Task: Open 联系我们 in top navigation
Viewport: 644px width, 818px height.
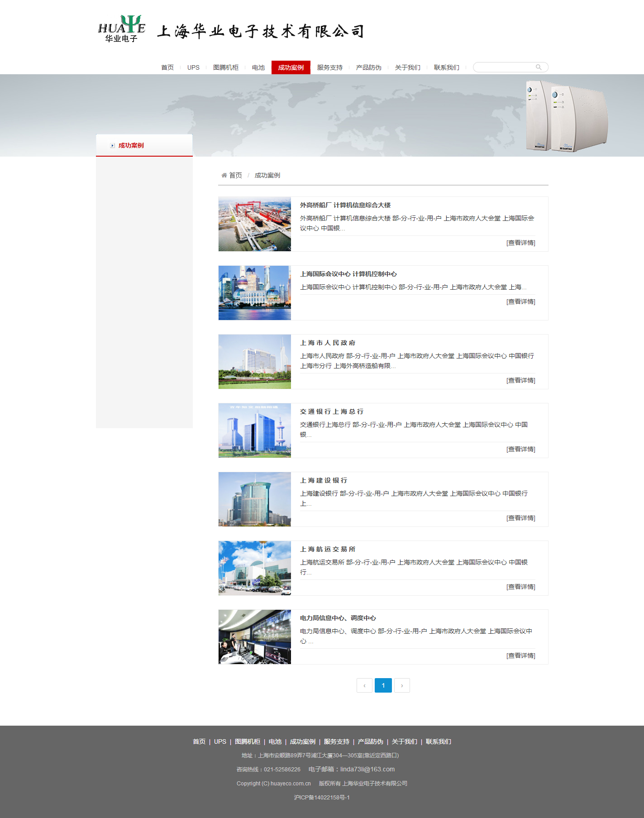Action: (446, 67)
